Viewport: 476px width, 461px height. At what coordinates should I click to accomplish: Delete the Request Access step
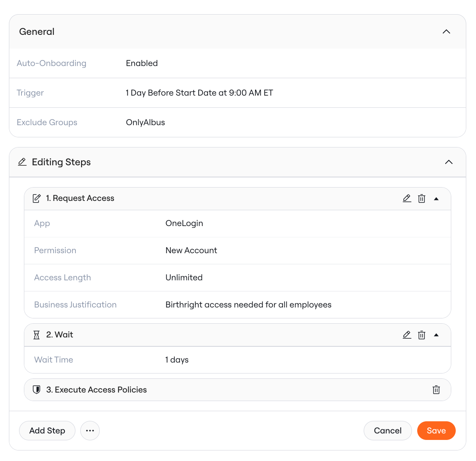[x=422, y=198]
